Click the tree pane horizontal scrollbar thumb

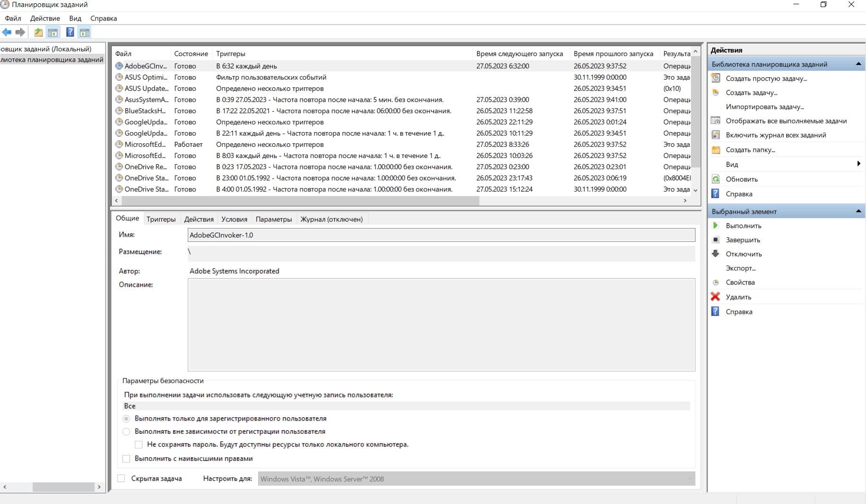(63, 487)
